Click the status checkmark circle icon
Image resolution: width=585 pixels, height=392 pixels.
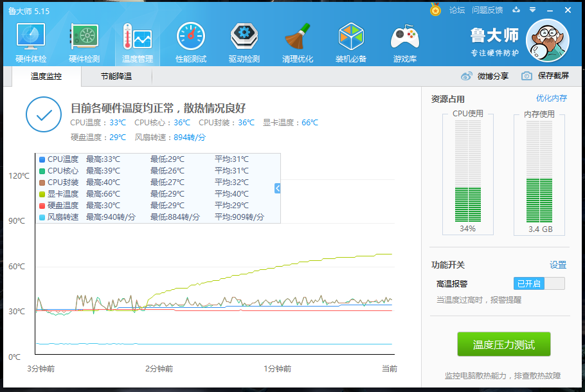pos(44,114)
